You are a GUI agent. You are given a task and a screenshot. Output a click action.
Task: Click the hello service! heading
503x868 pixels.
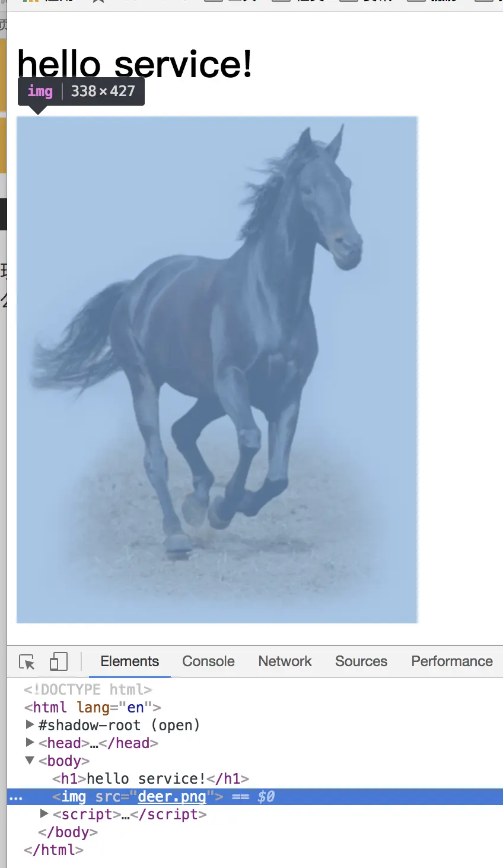pyautogui.click(x=135, y=64)
